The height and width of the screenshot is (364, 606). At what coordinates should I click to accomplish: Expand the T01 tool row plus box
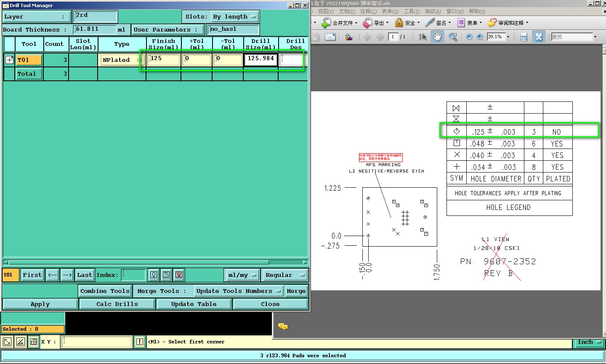[9, 60]
